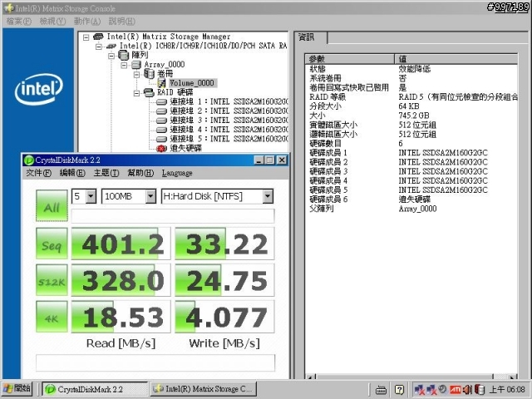Open the 100MB test size dropdown
The image size is (532, 399).
coord(150,196)
